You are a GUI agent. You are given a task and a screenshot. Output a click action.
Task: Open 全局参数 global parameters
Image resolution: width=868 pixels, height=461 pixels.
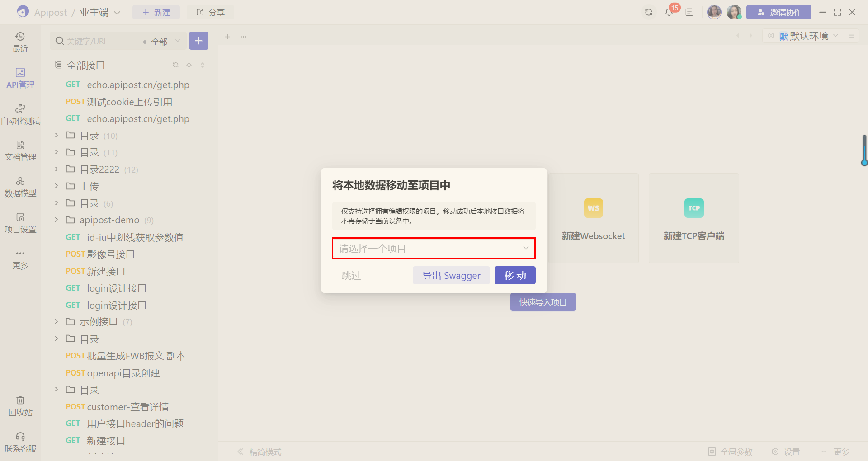[730, 452]
